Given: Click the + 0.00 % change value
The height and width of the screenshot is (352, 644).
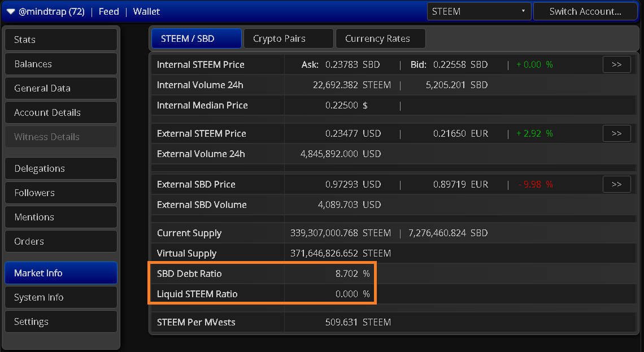Looking at the screenshot, I should tap(534, 64).
